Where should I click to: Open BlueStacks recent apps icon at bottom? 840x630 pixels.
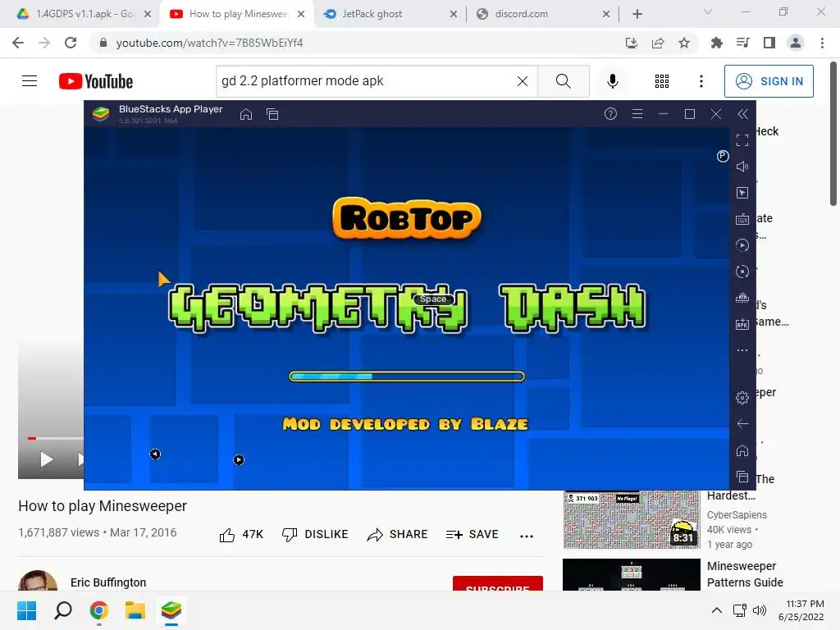click(742, 477)
